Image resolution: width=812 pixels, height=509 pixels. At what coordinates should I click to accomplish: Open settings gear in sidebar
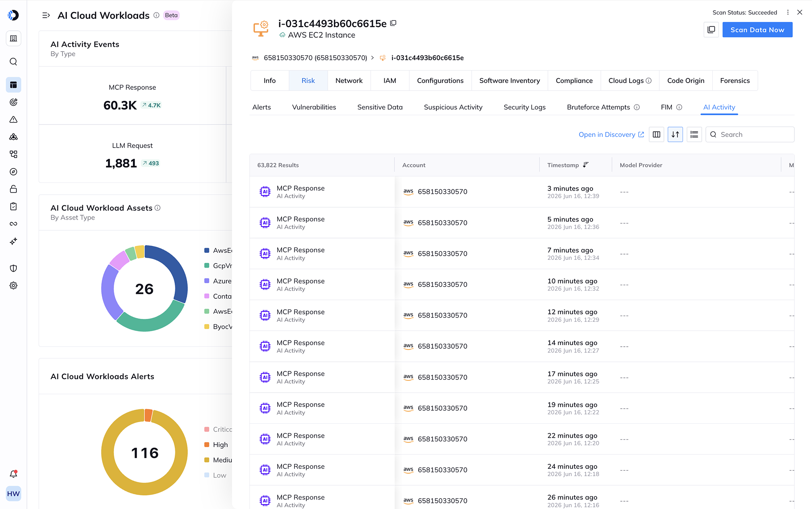[14, 286]
